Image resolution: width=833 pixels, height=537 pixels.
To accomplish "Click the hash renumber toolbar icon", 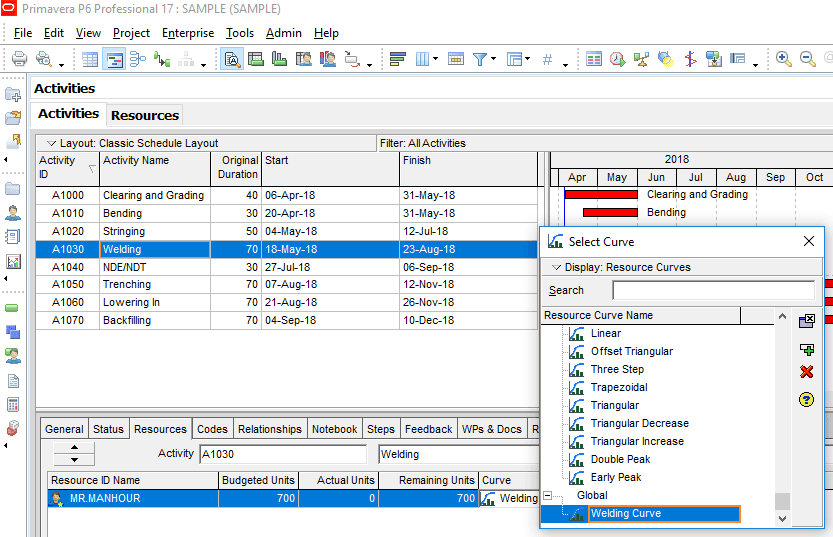I will tap(547, 59).
